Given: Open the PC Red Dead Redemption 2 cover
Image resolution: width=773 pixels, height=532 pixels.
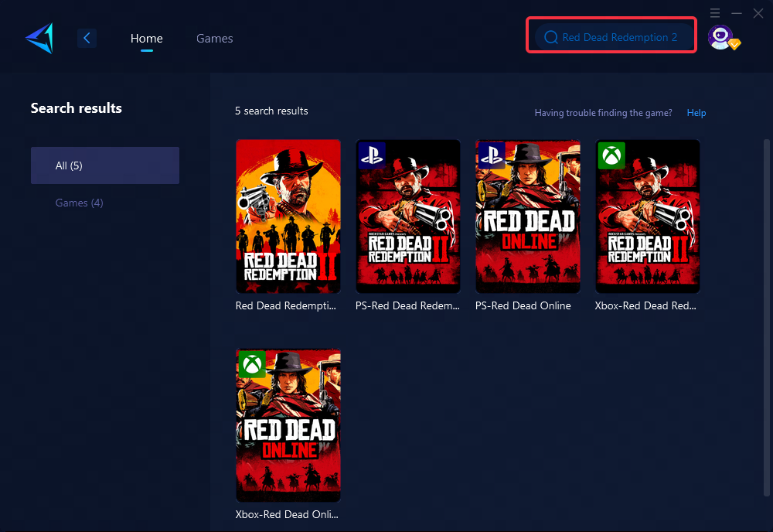Looking at the screenshot, I should pyautogui.click(x=288, y=217).
